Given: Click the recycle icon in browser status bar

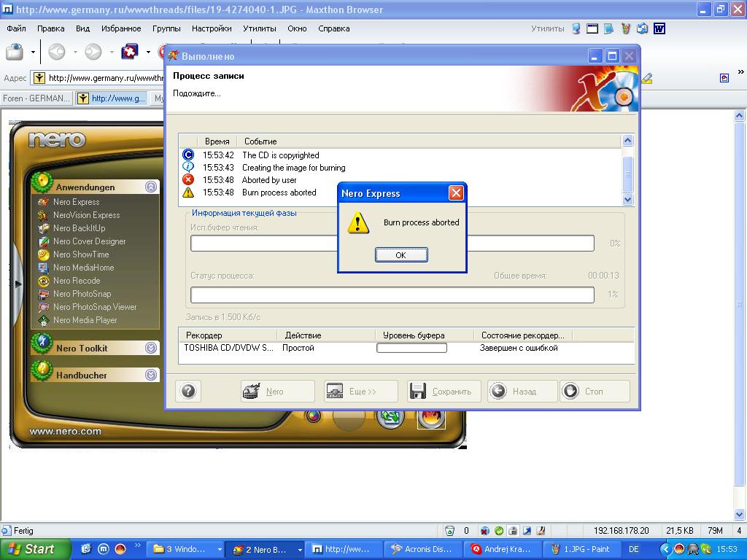Looking at the screenshot, I should tap(449, 531).
